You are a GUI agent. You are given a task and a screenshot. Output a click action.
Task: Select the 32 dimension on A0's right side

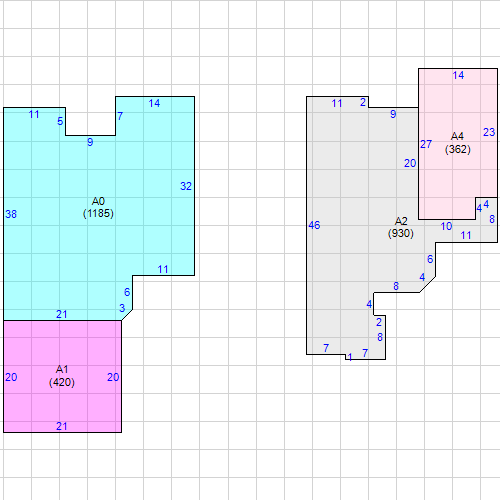[x=186, y=186]
